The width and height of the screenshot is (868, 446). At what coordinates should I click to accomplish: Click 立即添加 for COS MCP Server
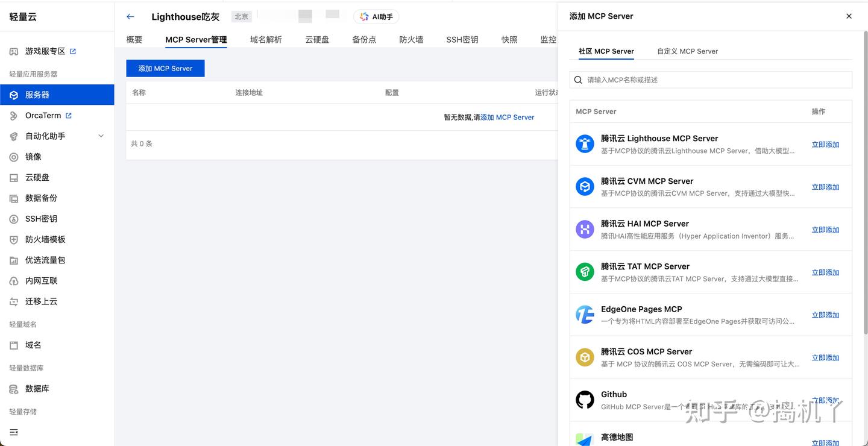coord(825,358)
